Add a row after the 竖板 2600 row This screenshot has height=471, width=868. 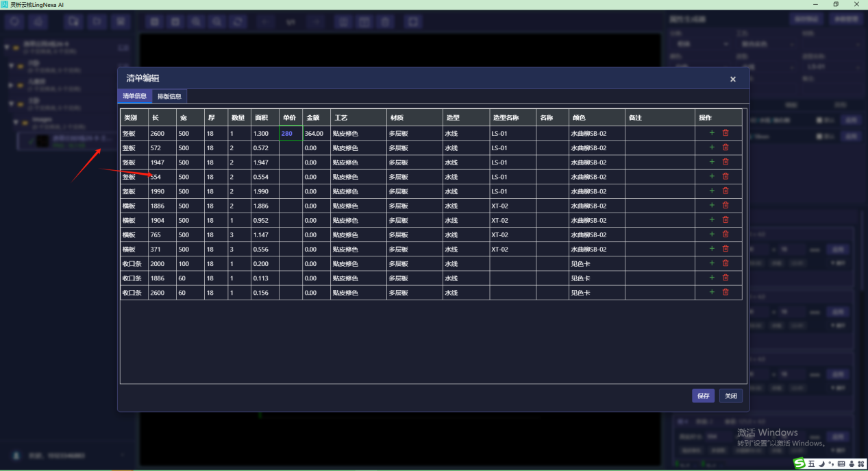click(x=712, y=133)
